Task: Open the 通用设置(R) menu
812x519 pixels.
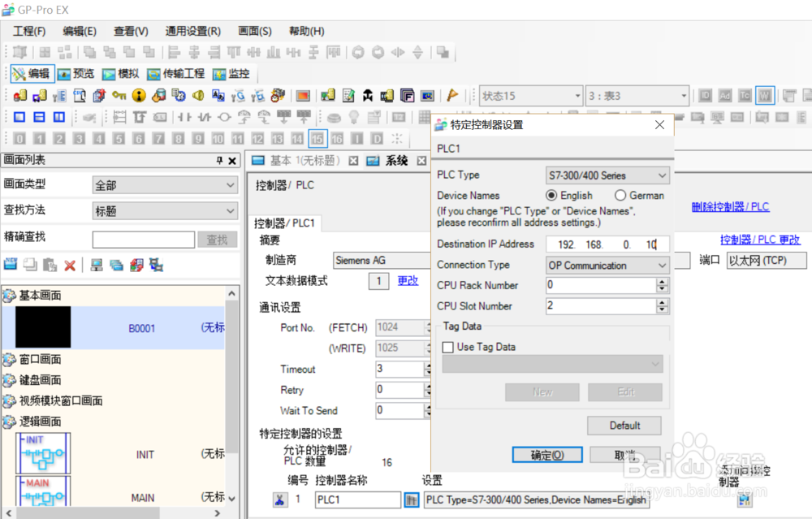Action: click(x=192, y=31)
